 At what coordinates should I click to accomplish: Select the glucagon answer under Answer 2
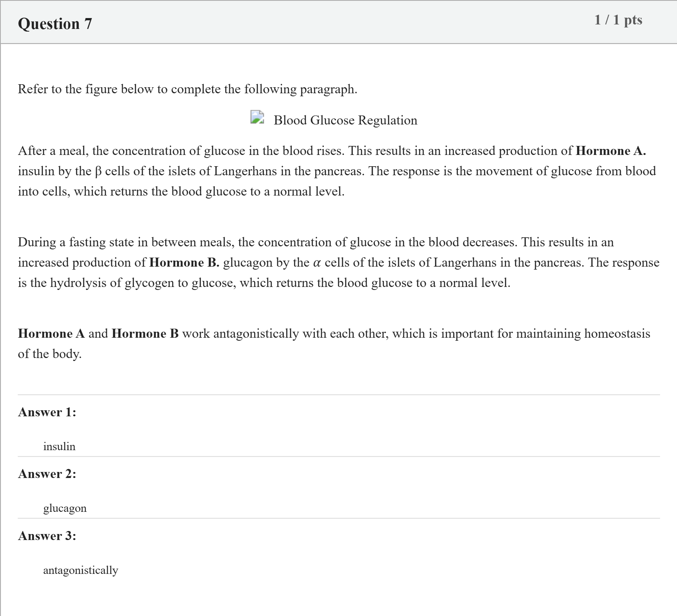[x=65, y=508]
